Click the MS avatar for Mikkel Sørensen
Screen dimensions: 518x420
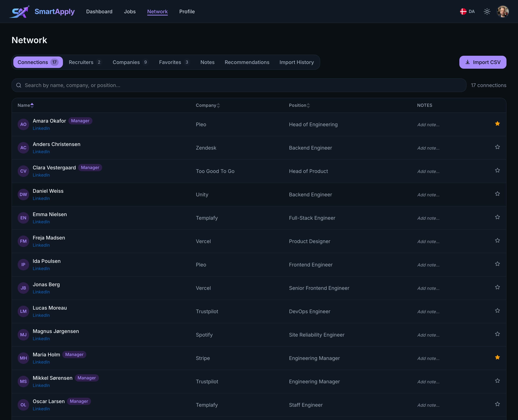pyautogui.click(x=23, y=382)
